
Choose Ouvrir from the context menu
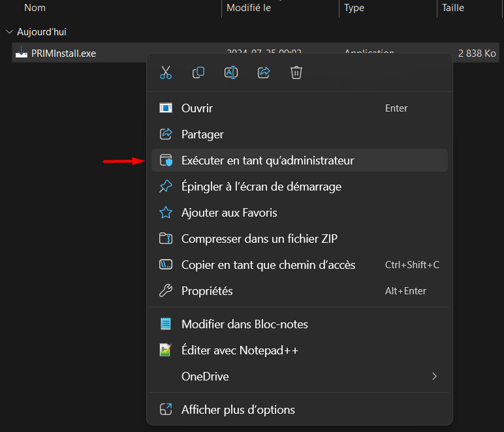point(197,108)
